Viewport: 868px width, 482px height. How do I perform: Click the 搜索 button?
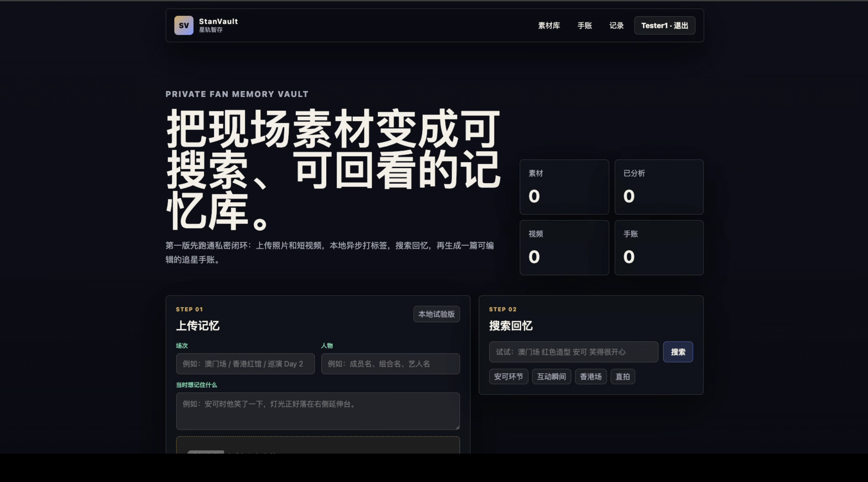click(x=678, y=352)
